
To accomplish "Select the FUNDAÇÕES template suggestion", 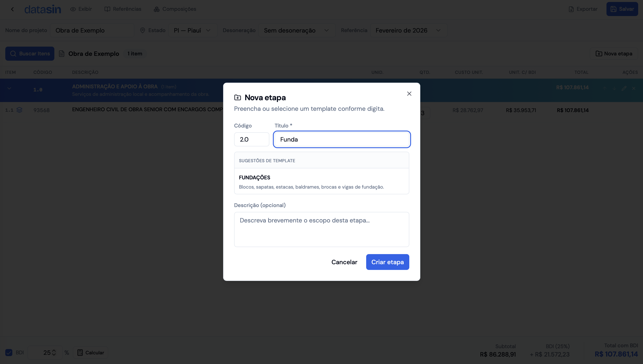I will click(x=322, y=182).
